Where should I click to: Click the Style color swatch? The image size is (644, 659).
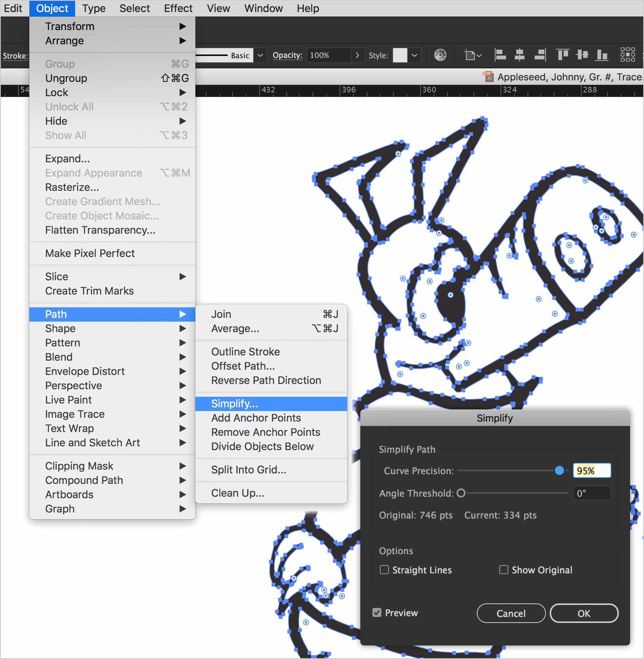pyautogui.click(x=400, y=55)
